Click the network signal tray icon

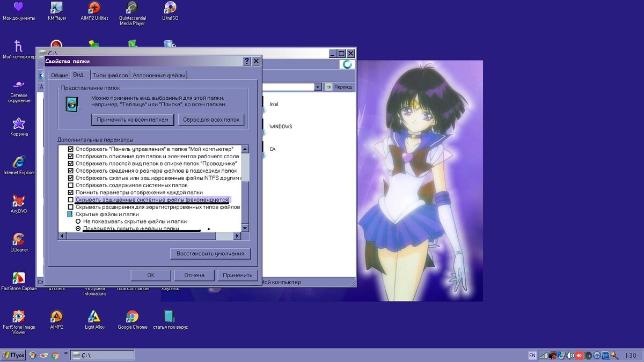(544, 356)
